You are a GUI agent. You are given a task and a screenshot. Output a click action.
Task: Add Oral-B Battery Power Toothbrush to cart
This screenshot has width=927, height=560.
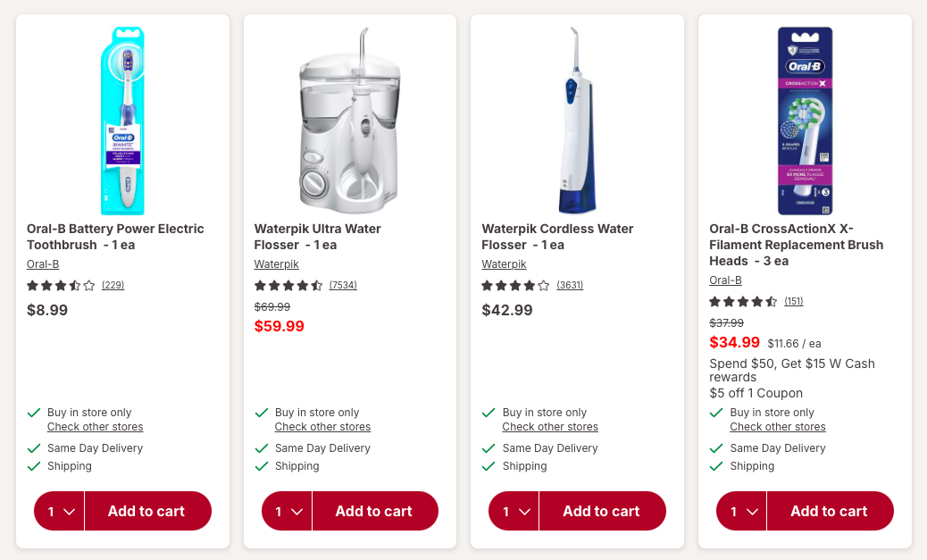(x=146, y=512)
